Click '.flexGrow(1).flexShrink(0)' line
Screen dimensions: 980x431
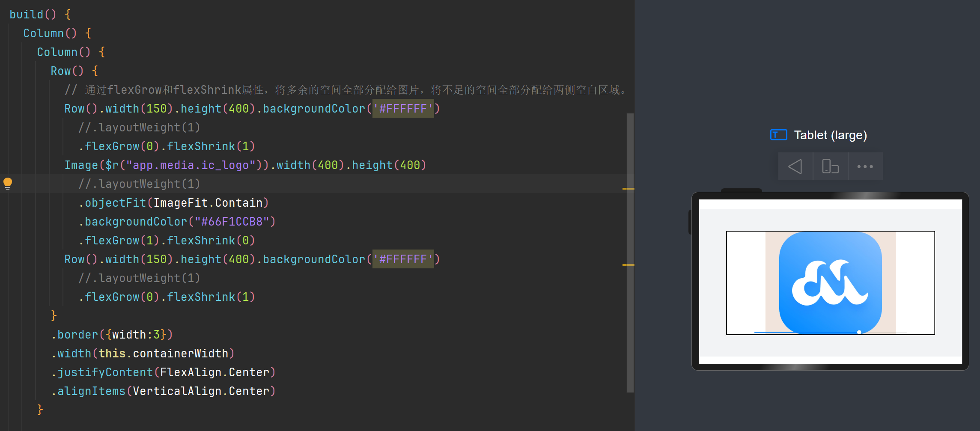point(167,241)
